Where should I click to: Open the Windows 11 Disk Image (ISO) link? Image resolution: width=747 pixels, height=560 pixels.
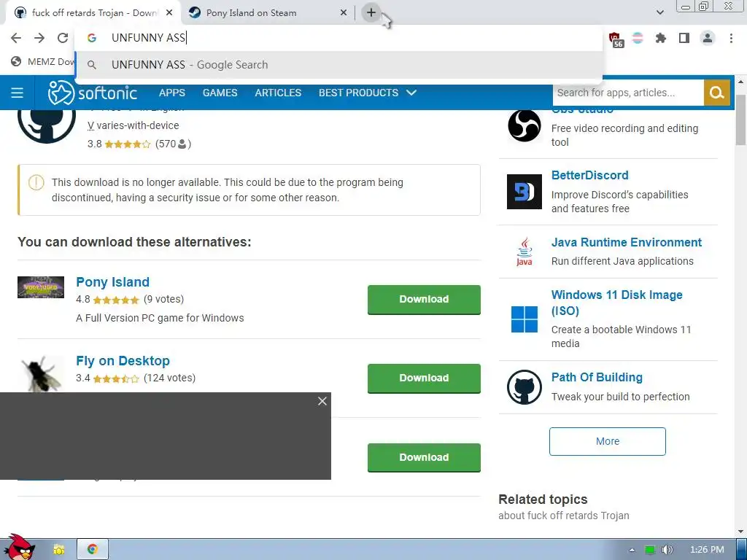pos(617,303)
